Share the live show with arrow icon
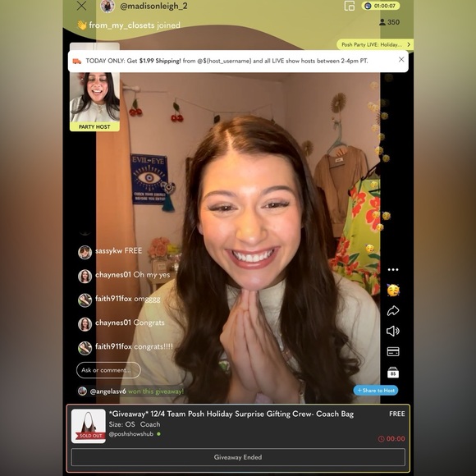 pos(393,311)
